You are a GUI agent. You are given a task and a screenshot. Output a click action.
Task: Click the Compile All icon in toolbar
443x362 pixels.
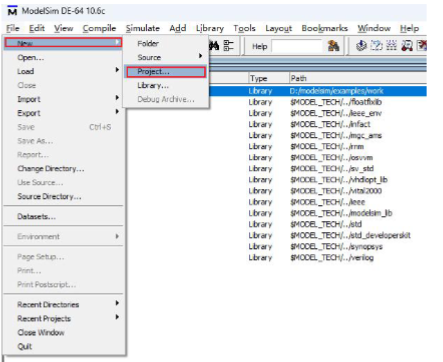376,46
